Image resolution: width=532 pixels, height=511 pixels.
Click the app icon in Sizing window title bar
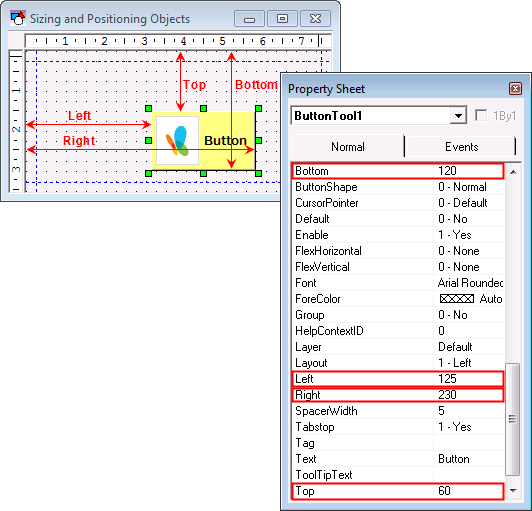pyautogui.click(x=17, y=18)
